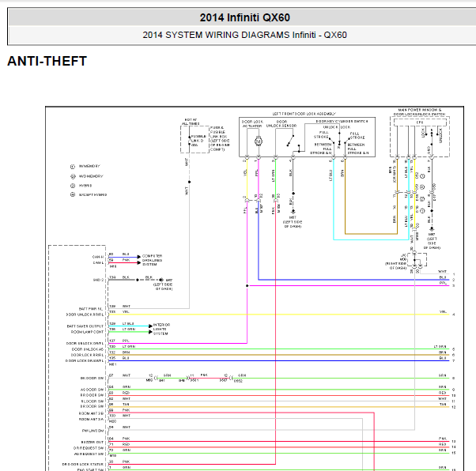Image resolution: width=476 pixels, height=471 pixels.
Task: Click the "DOOR UNLOCK SENSOR" label
Action: [281, 123]
